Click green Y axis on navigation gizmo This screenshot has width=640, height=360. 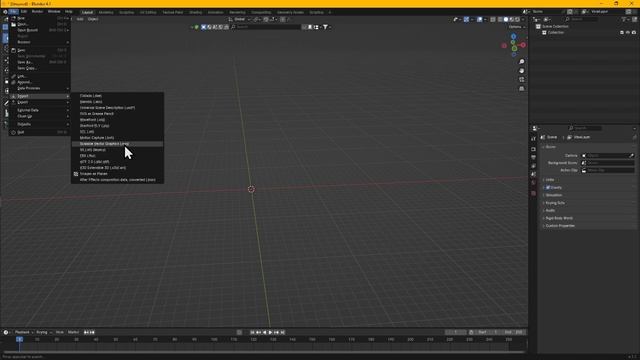click(x=514, y=49)
